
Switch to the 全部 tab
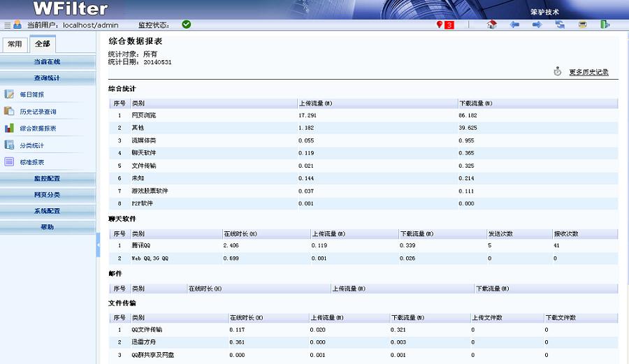(x=42, y=44)
